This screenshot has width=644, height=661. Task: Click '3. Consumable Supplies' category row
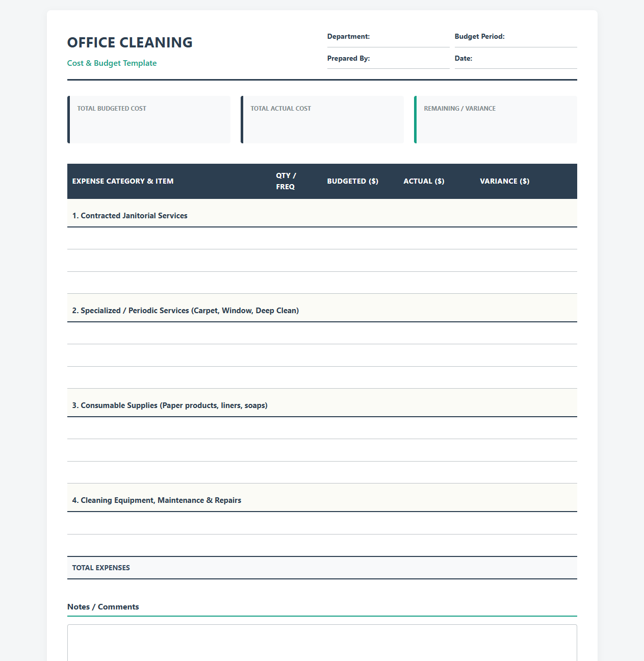click(x=322, y=403)
